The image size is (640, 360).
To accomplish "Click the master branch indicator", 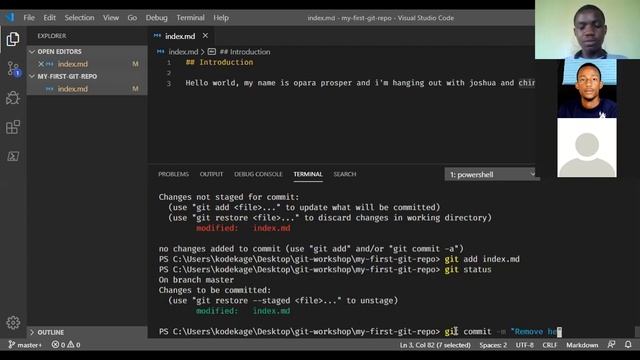I will (x=25, y=345).
